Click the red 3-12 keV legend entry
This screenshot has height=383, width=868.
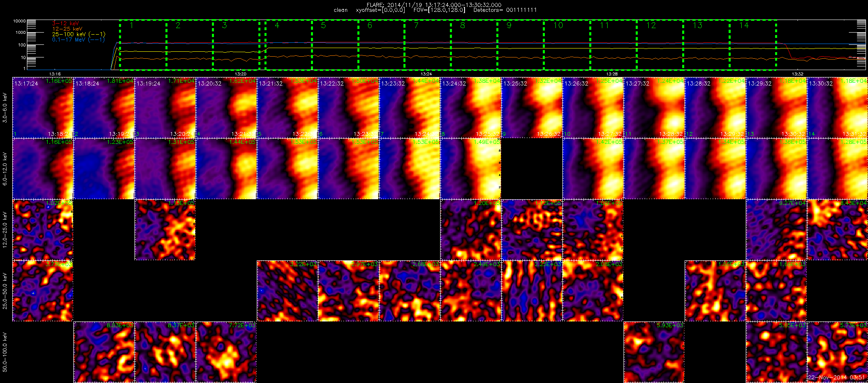(66, 24)
